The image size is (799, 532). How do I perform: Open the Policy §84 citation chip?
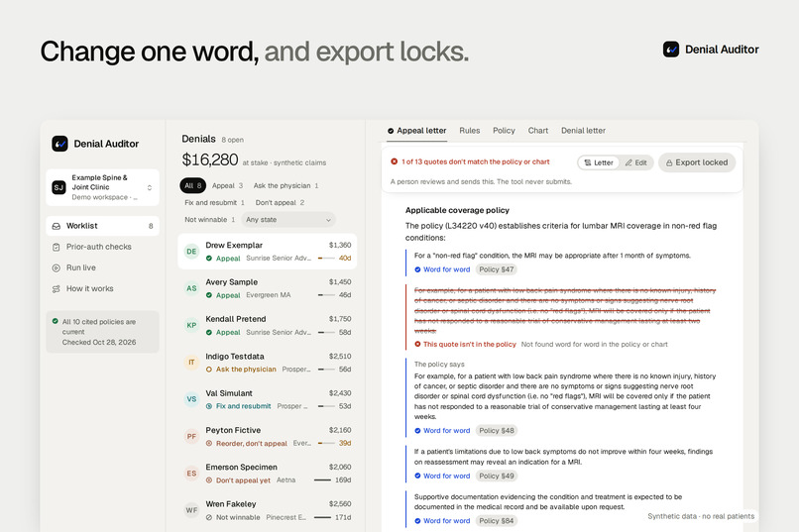click(x=497, y=521)
